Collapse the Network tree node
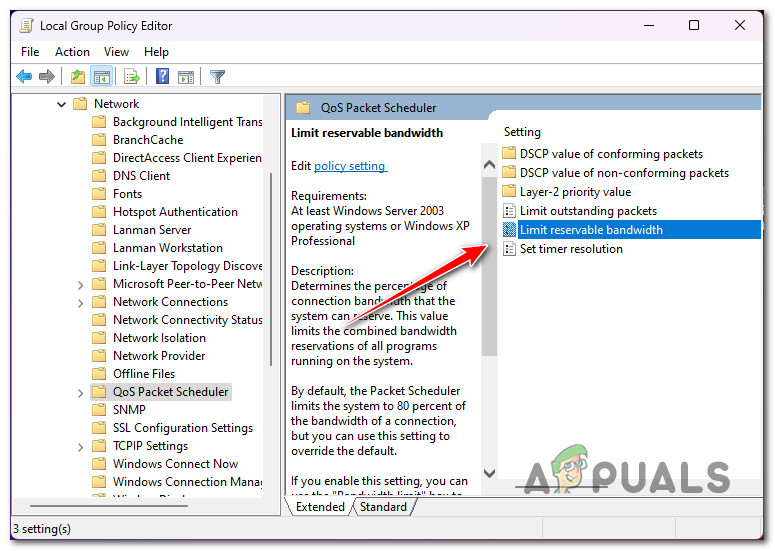The height and width of the screenshot is (551, 775). (61, 104)
